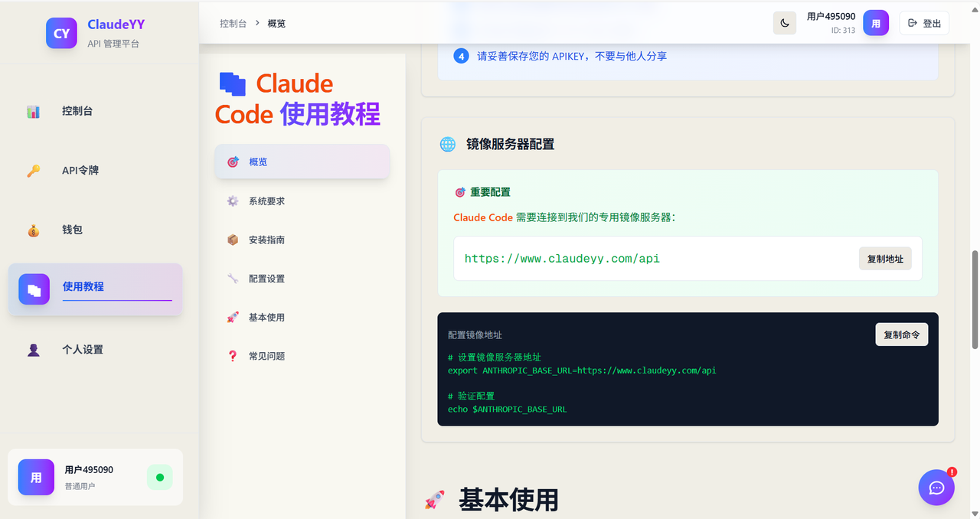The image size is (980, 519).
Task: Click the bottom-left user avatar 用
Action: tap(36, 478)
